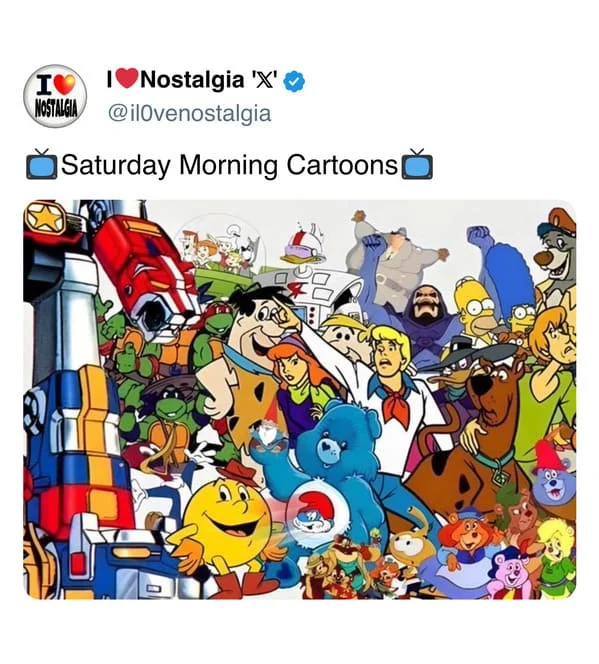Viewport: 599px width, 664px height.
Task: Click the TV emoji after 'Cartoons'
Action: point(417,164)
